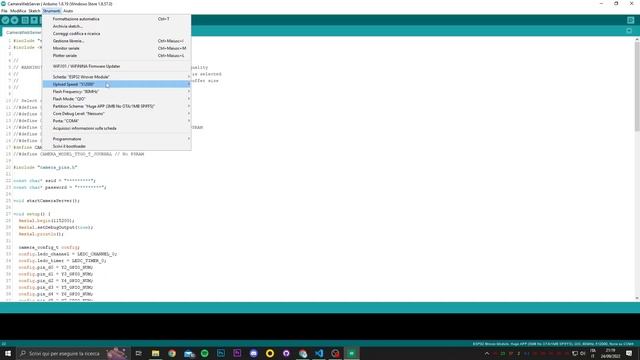This screenshot has width=640, height=360.
Task: Open Photoshop from the taskbar
Action: click(221, 353)
